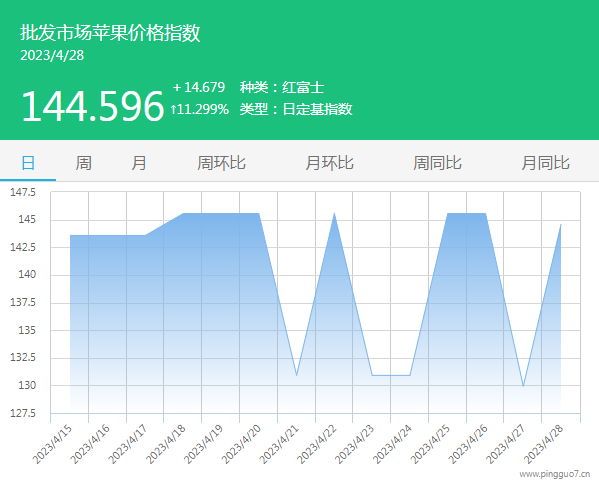The width and height of the screenshot is (599, 481).
Task: Open the 周同比 tab
Action: [x=437, y=163]
